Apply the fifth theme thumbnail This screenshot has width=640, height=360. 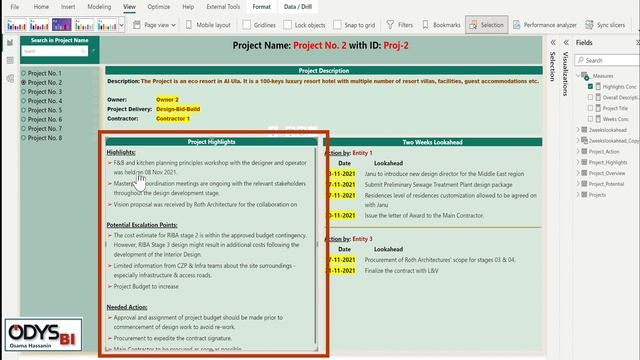[x=107, y=25]
